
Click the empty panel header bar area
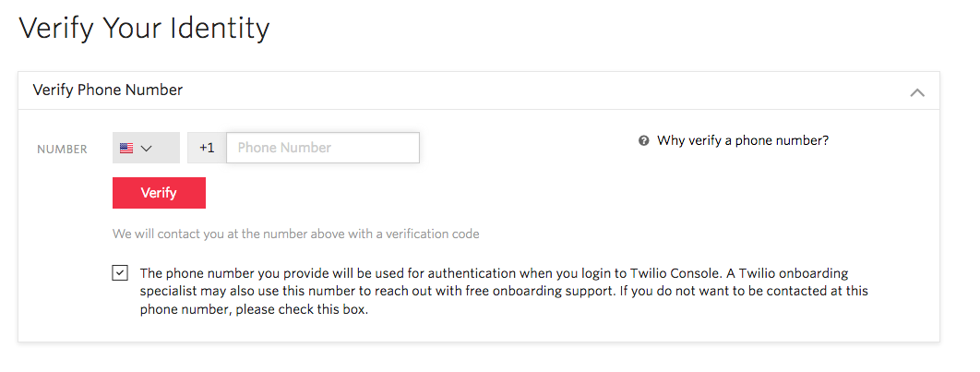click(x=554, y=90)
